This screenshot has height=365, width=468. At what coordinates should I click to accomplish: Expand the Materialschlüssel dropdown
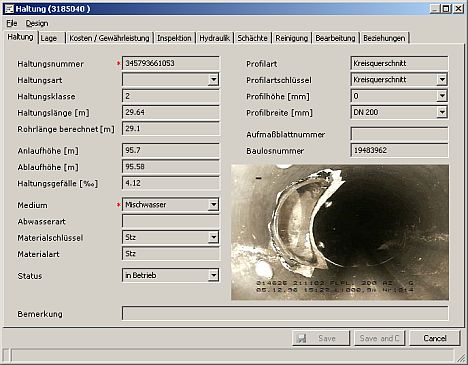tap(213, 237)
